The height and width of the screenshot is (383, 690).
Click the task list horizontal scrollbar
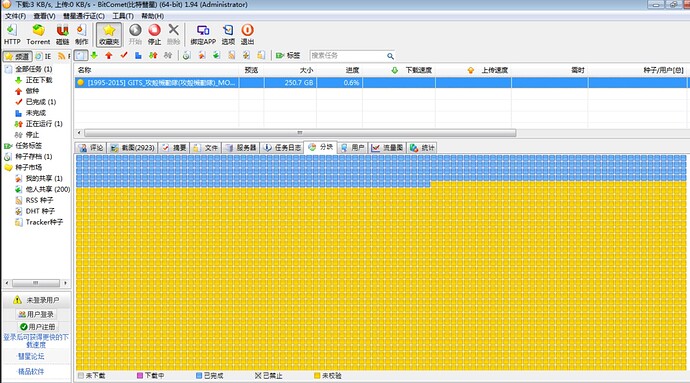(x=300, y=133)
